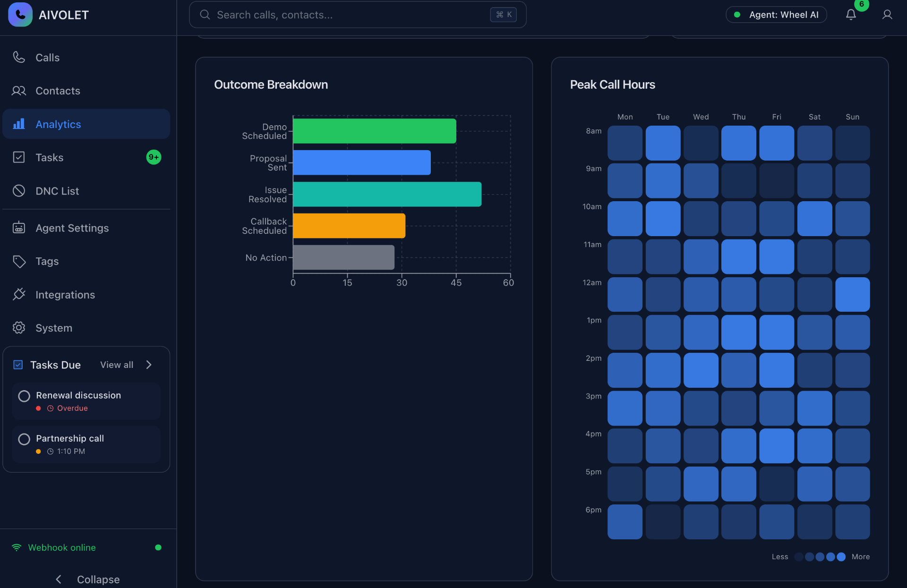Navigate to Integrations
This screenshot has height=588, width=907.
tap(86, 295)
